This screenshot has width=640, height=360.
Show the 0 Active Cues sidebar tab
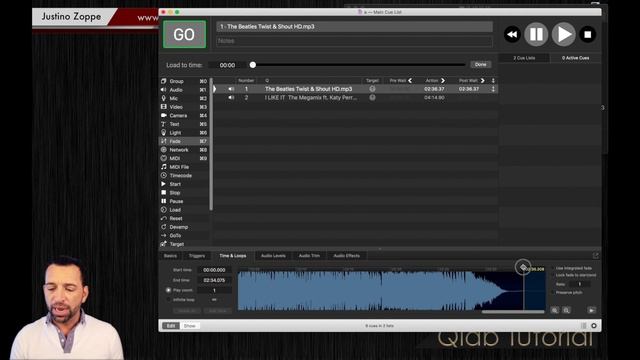coord(575,58)
